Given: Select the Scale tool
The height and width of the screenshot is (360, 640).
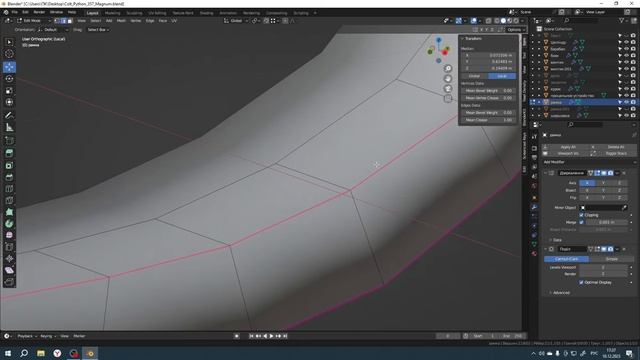Looking at the screenshot, I should coord(9,91).
